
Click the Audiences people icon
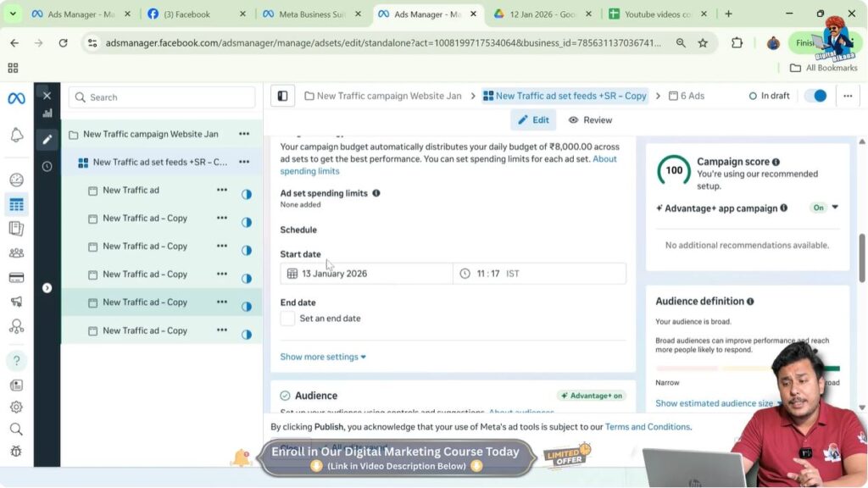pos(16,252)
